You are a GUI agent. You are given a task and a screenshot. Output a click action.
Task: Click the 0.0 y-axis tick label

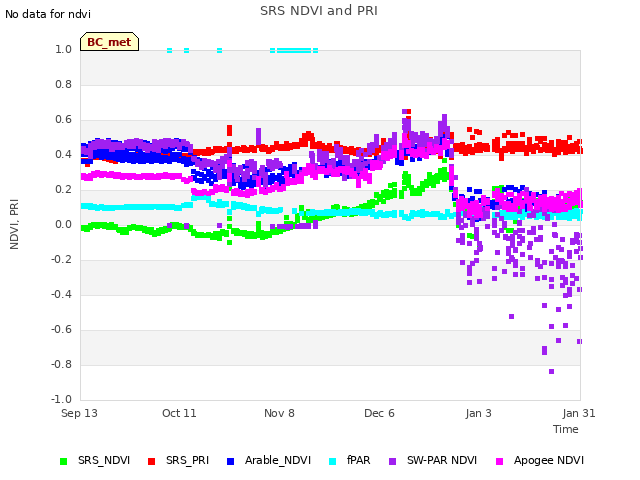coord(63,224)
